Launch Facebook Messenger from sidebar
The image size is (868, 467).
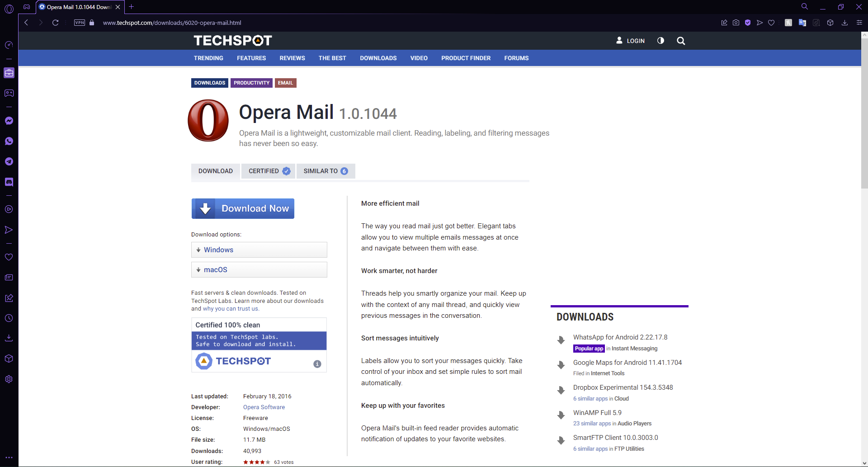tap(9, 121)
